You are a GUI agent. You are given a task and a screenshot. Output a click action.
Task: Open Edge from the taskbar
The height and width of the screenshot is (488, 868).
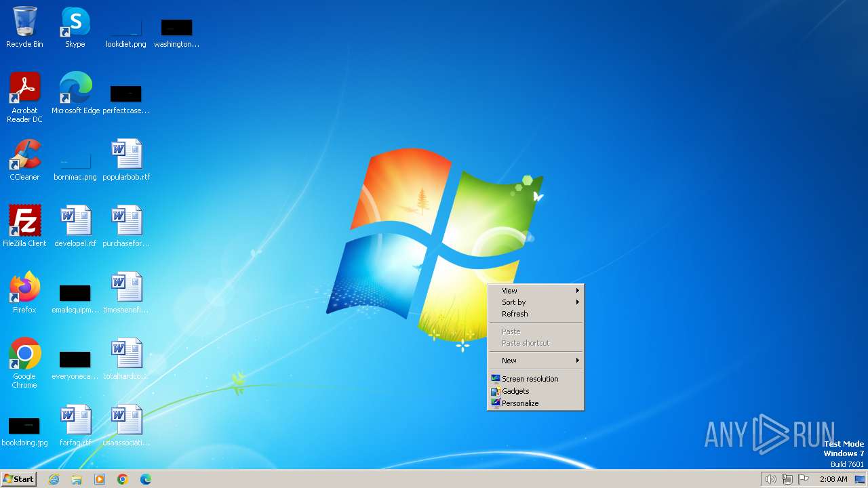coord(146,479)
